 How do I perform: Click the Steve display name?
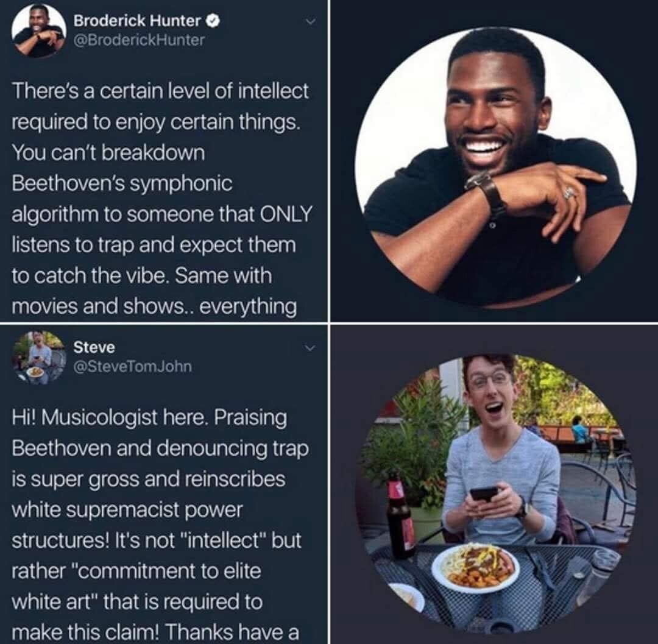tap(94, 347)
